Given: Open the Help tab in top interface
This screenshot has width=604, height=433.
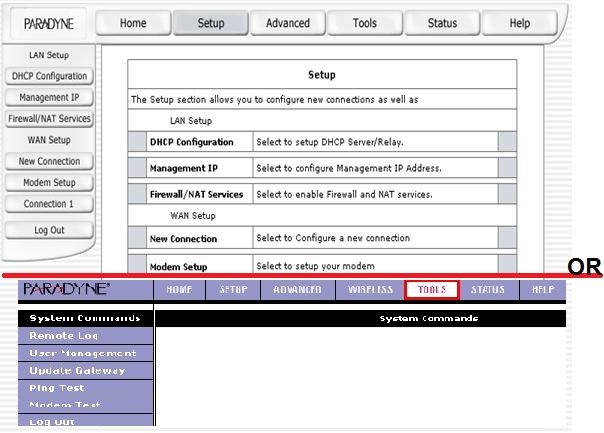Looking at the screenshot, I should coord(520,23).
